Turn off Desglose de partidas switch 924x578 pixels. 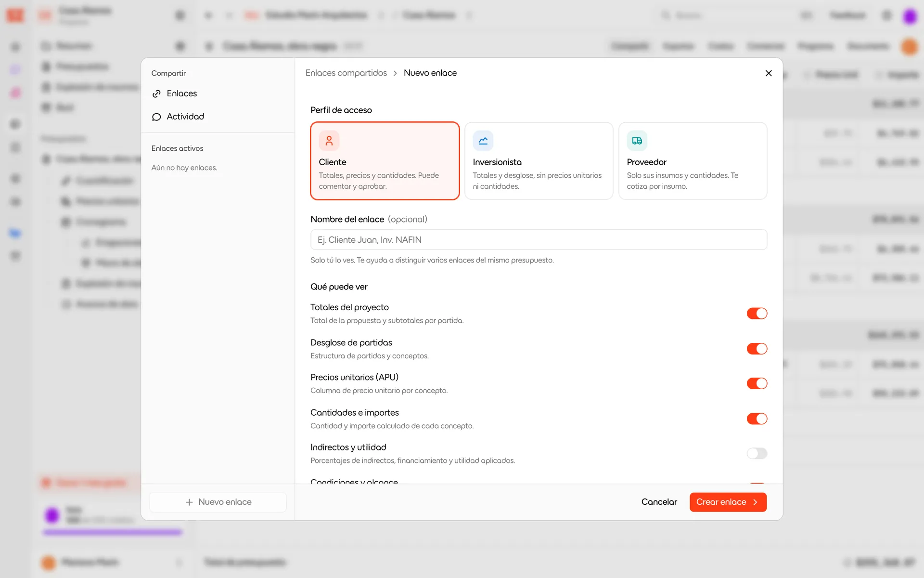pos(757,349)
